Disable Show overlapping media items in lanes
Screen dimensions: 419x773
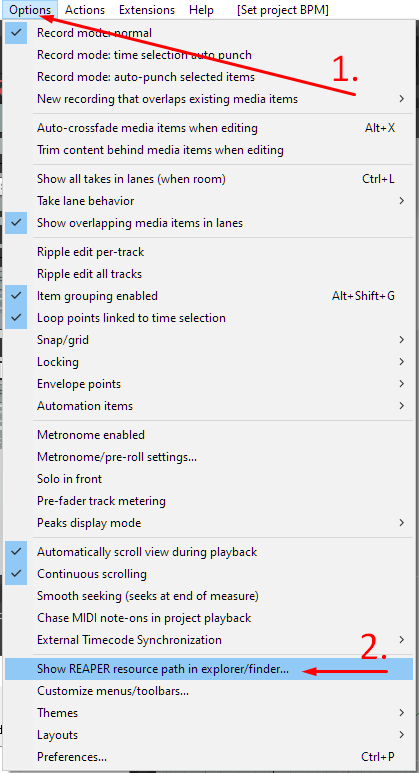point(16,223)
